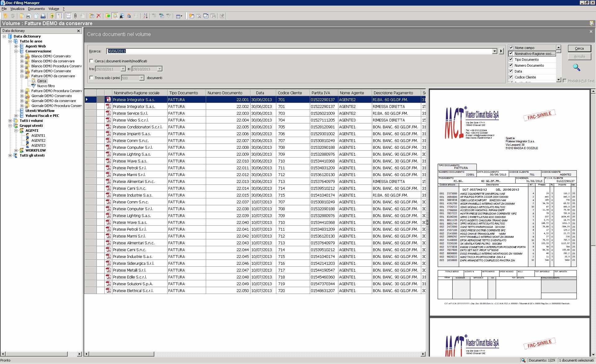
Task: Sort by 'Numero Documento' column header
Action: coord(228,93)
